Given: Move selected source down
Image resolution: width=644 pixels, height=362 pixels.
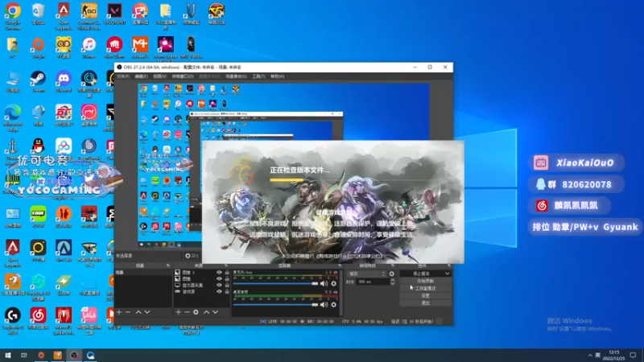Looking at the screenshot, I should point(215,312).
